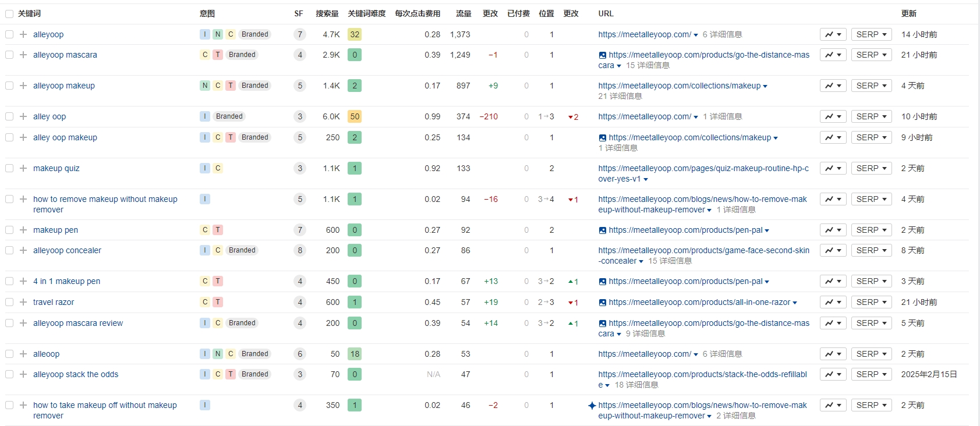Click image result icon on alley oop makeup URL
Viewport: 980px width, 426px height.
click(602, 138)
